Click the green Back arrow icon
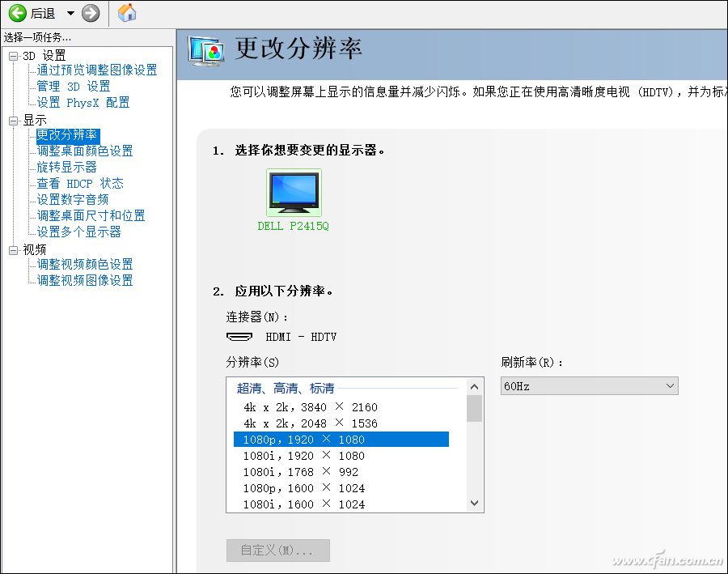Viewport: 728px width, 574px height. point(18,13)
